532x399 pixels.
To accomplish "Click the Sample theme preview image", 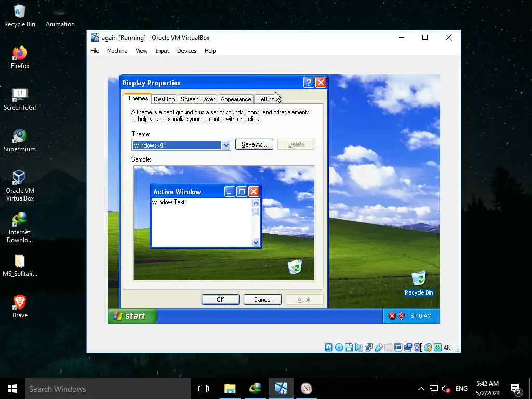I will tap(224, 223).
